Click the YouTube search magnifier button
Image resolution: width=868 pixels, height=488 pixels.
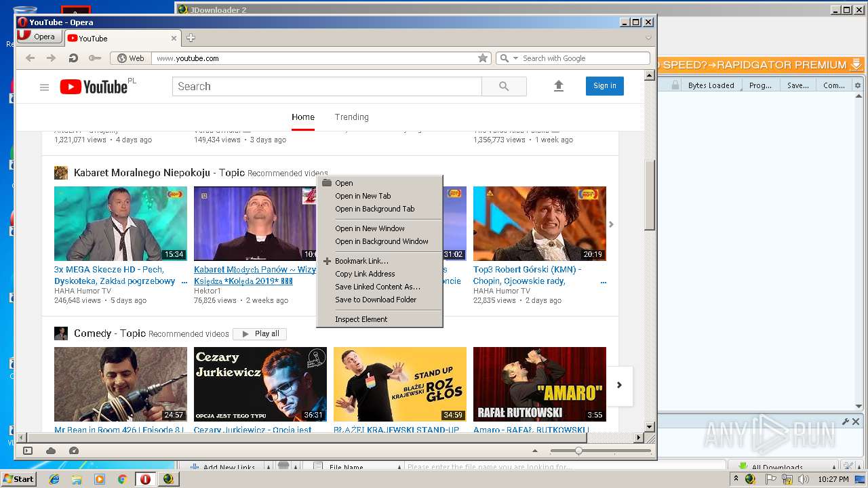click(504, 86)
